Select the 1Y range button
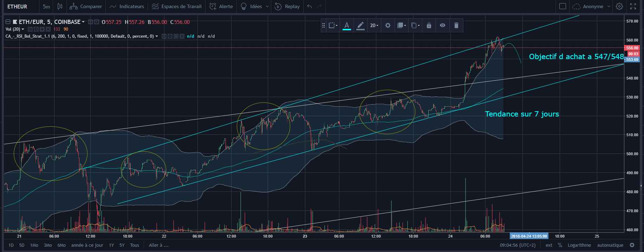 [x=111, y=245]
